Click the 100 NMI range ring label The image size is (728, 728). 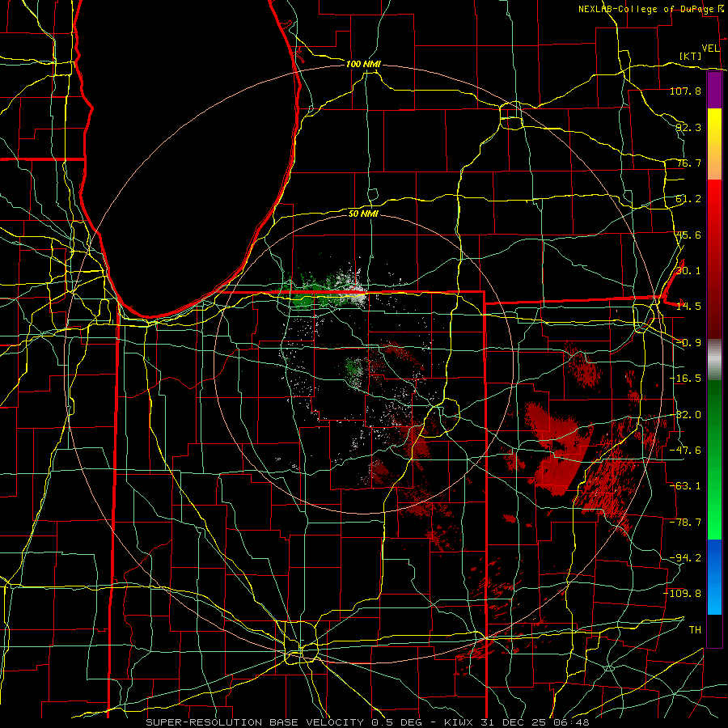click(363, 64)
